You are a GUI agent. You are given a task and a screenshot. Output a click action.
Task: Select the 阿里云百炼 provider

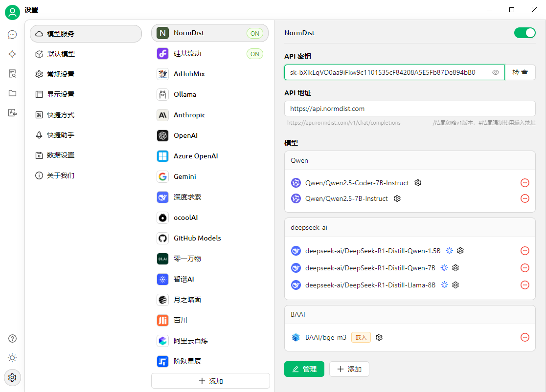click(210, 341)
